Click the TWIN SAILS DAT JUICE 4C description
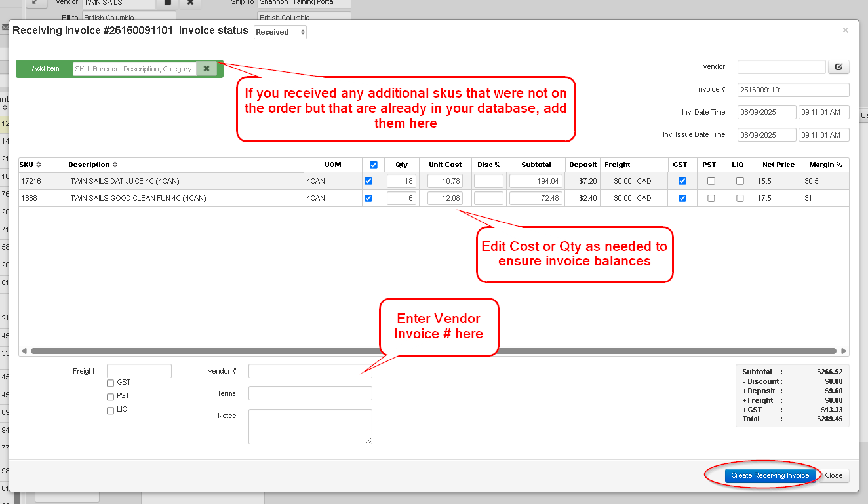 [x=125, y=181]
